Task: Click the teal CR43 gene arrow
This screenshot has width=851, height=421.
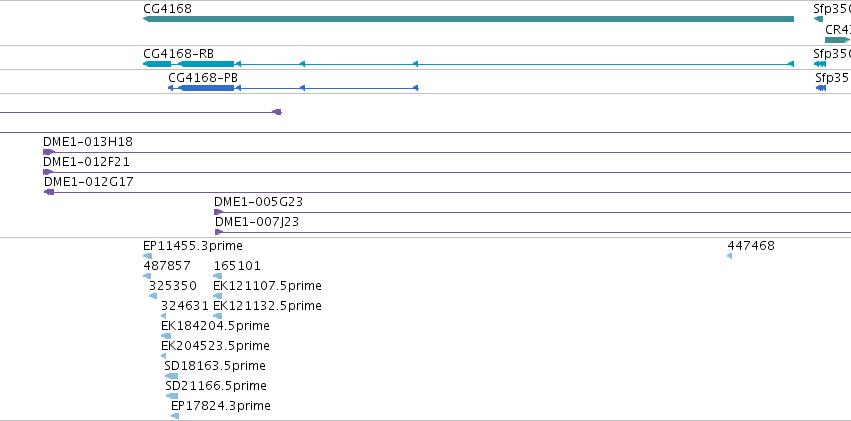Action: coord(837,40)
